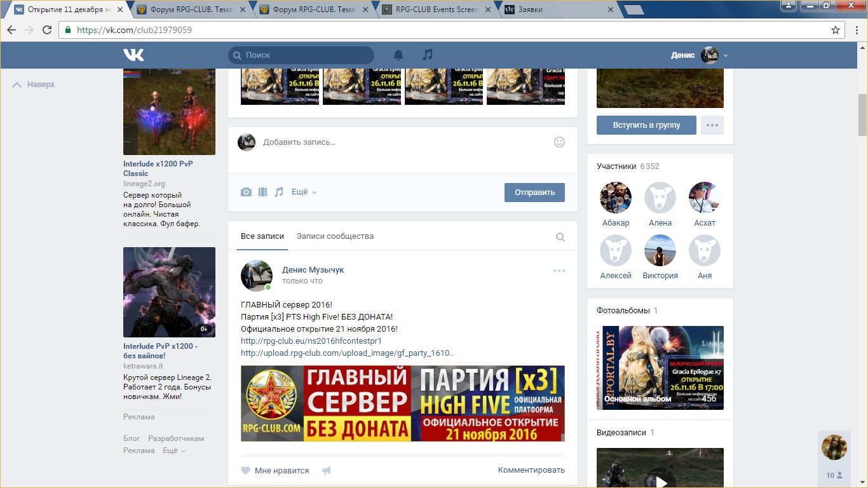Viewport: 868px width, 488px height.
Task: Click the Наверх up arrow
Action: 17,85
